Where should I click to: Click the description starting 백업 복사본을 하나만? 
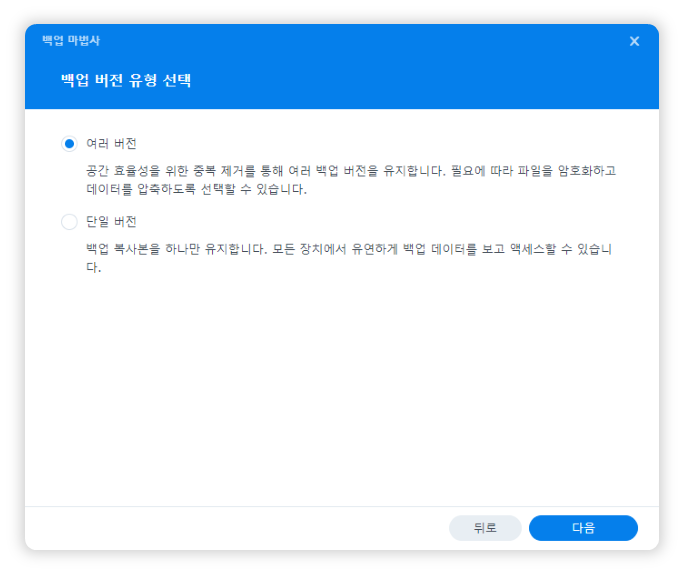[x=349, y=258]
